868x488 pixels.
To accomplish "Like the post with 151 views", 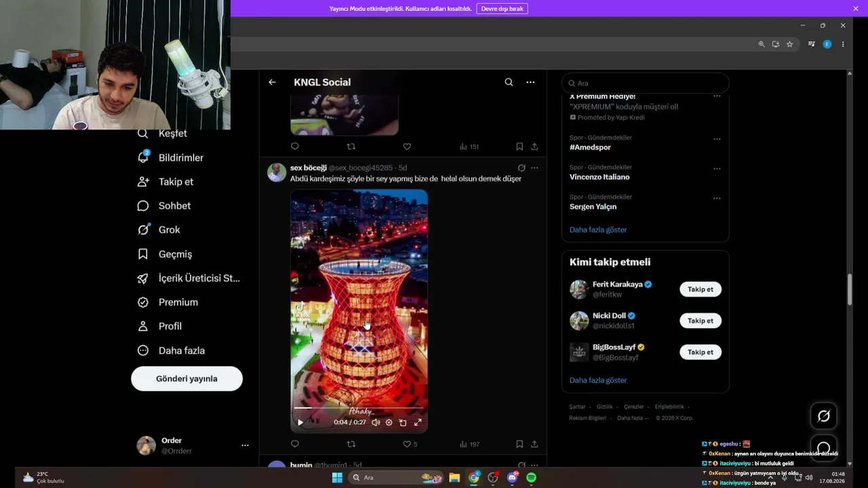I will (407, 146).
